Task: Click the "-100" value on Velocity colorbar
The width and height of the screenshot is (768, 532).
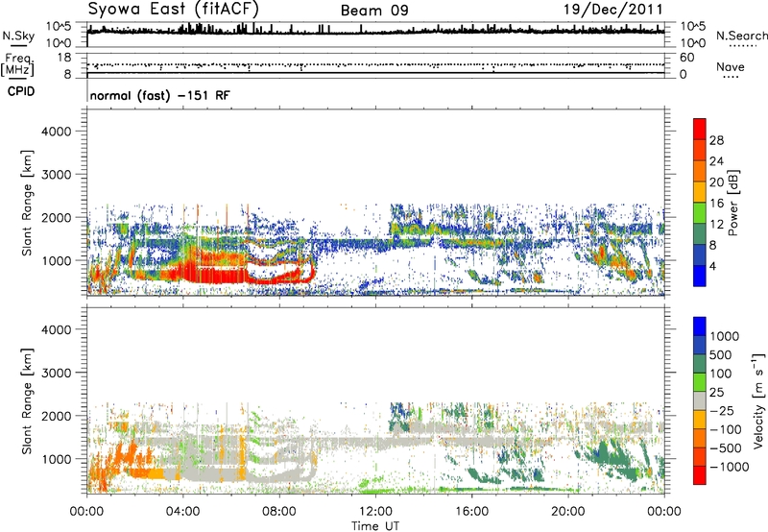Action: pyautogui.click(x=726, y=429)
